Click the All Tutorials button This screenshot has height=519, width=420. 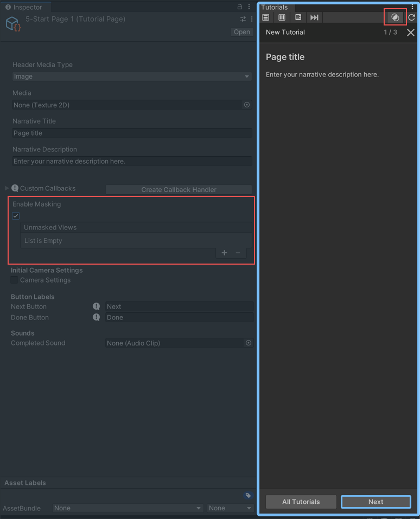(301, 502)
